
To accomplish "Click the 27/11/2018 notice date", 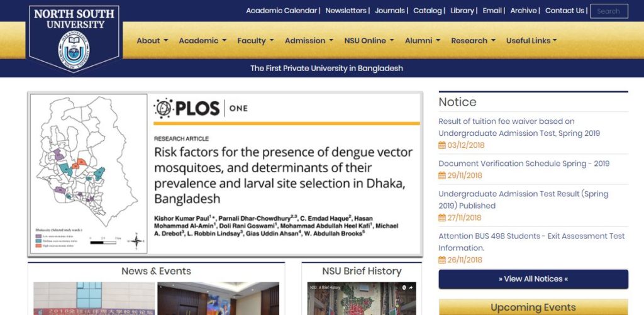I will [464, 218].
